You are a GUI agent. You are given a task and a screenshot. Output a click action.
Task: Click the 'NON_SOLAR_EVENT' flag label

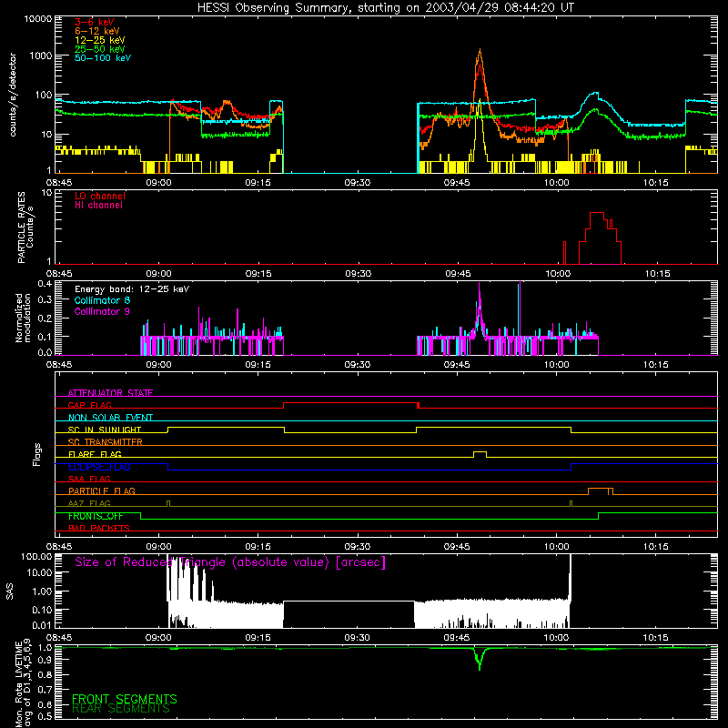(x=110, y=418)
